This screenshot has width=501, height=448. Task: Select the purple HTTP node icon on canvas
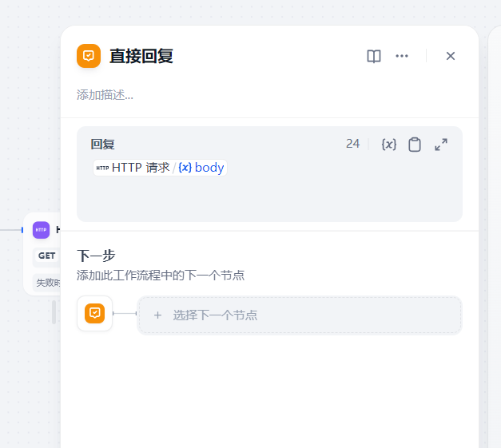coord(41,230)
